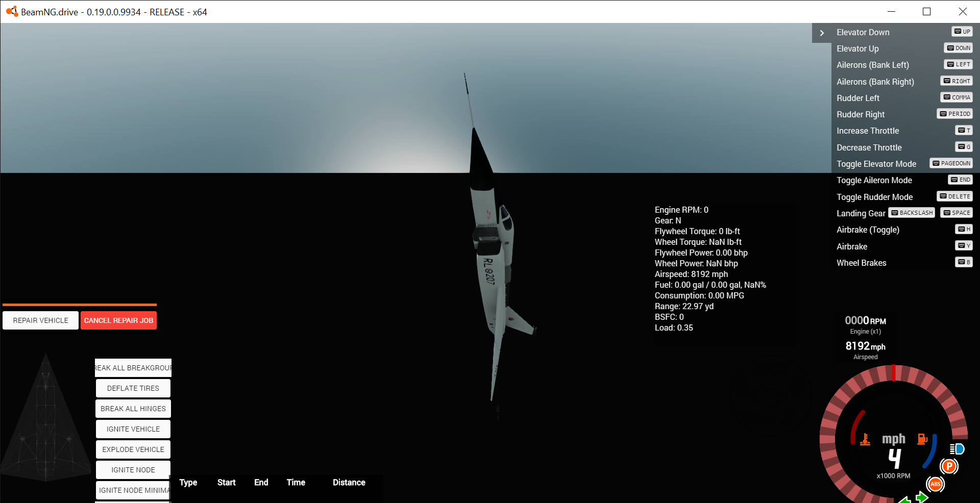
Task: Click the BeamNG.drive logo in title bar
Action: (x=12, y=11)
